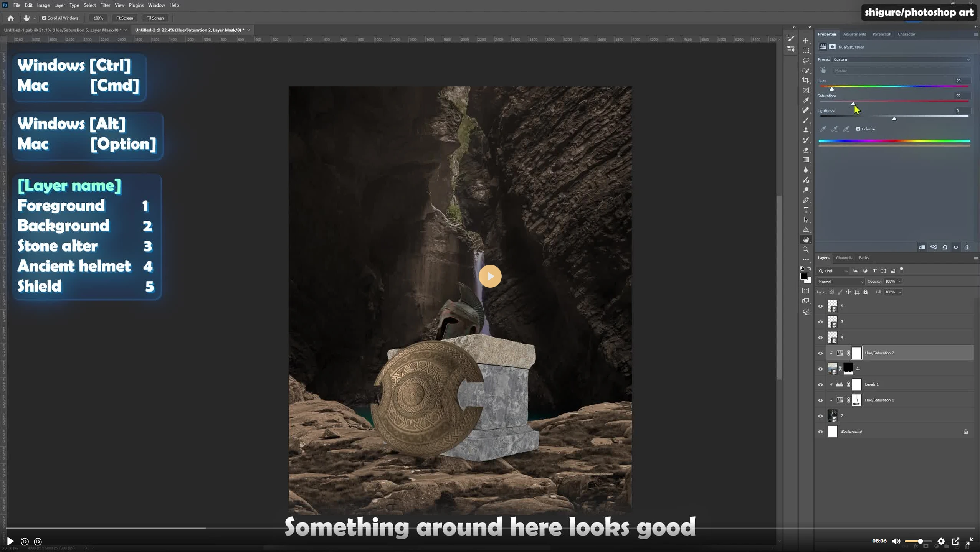Select the Triangle shape tool
This screenshot has width=980, height=552.
coord(806,230)
